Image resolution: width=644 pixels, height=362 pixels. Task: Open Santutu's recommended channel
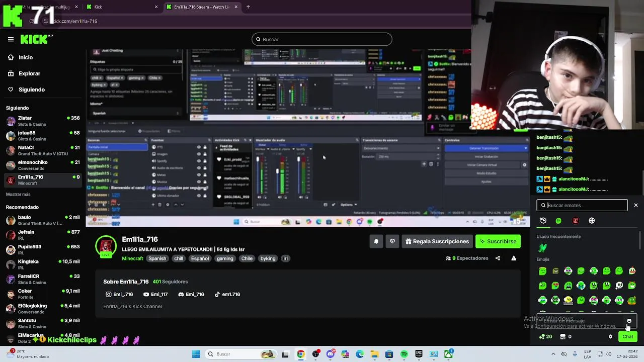(x=43, y=323)
